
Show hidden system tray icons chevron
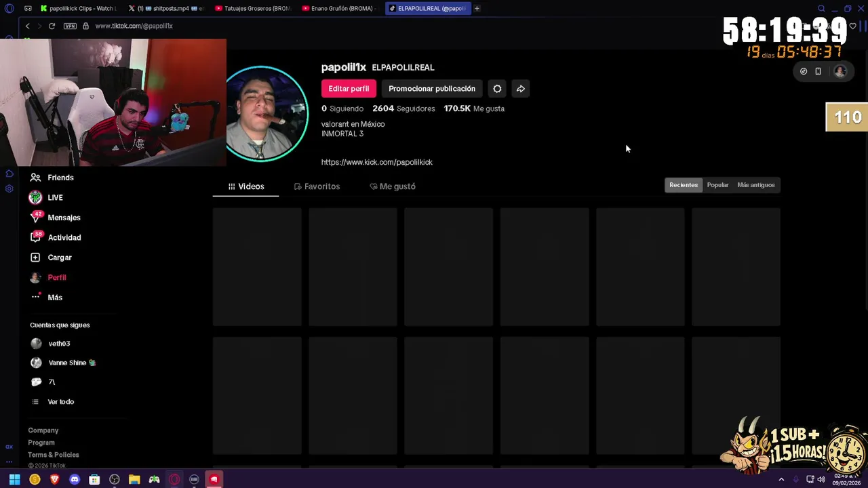point(781,479)
